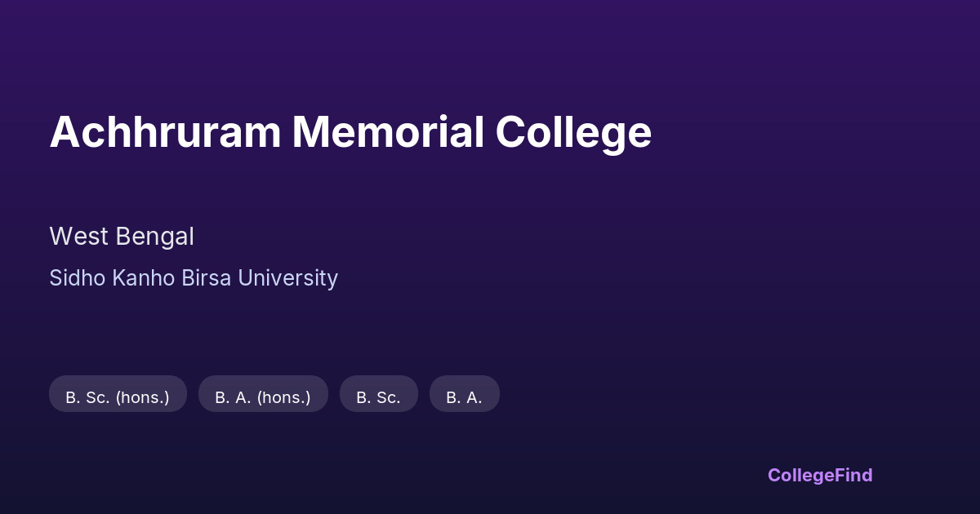Screen dimensions: 980x514
Task: Click the Achhruram Memorial College title
Action: pyautogui.click(x=350, y=132)
